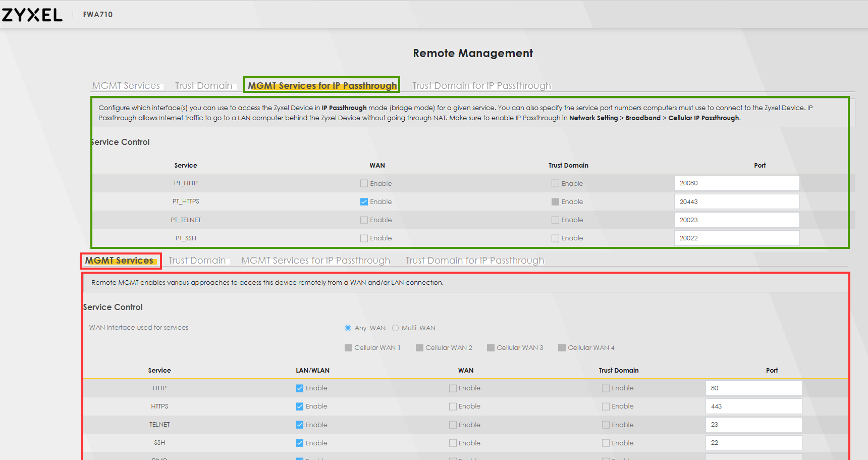Select the Any_WAN radio option
868x460 pixels.
348,328
